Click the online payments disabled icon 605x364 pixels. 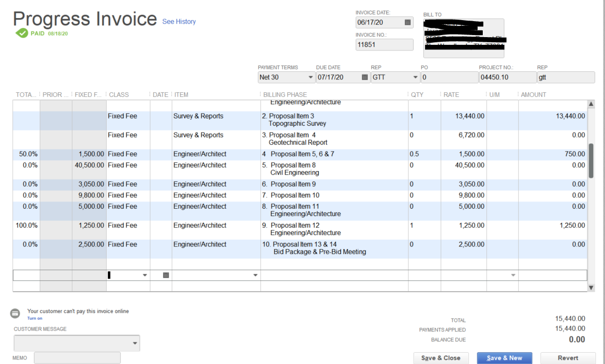15,313
